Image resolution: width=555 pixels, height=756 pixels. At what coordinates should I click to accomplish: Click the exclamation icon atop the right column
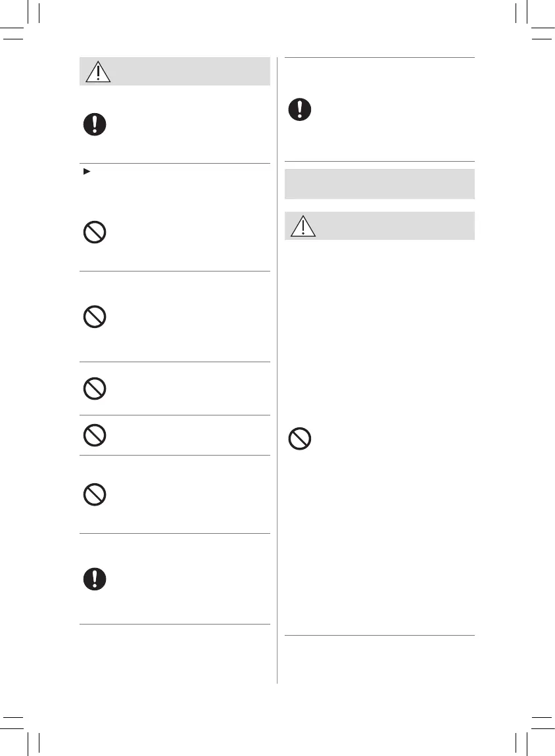(300, 109)
